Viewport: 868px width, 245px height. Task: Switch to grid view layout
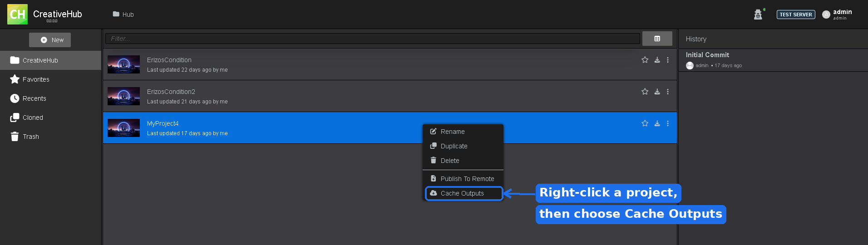(x=657, y=39)
